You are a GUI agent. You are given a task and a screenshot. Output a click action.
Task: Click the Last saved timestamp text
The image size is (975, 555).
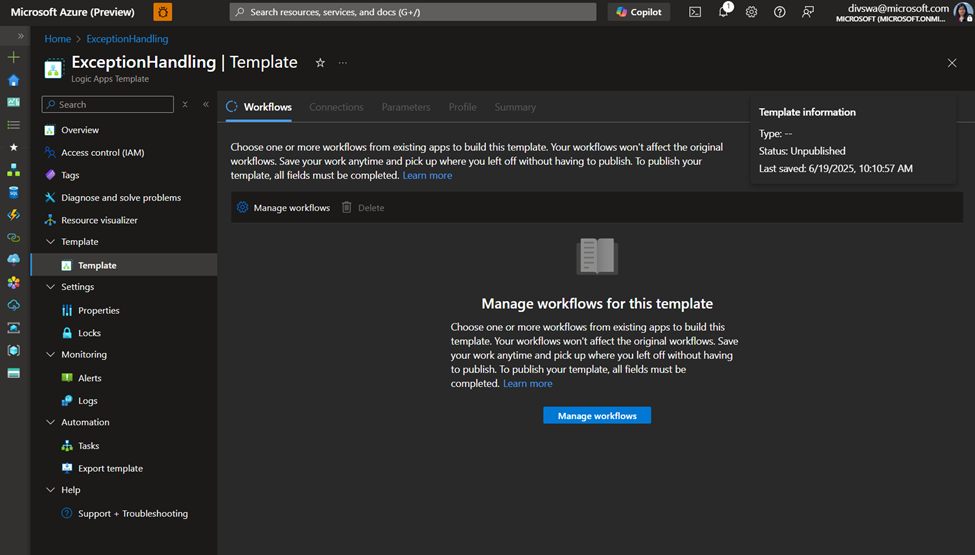[836, 168]
